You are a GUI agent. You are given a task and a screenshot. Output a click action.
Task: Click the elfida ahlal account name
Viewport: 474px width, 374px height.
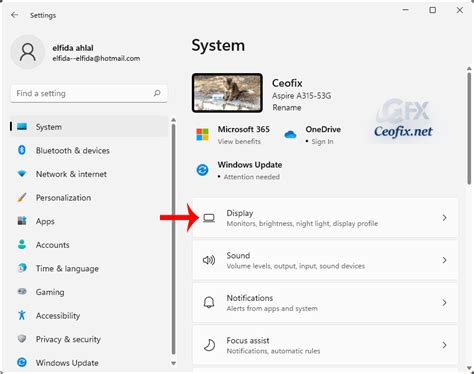tap(73, 48)
